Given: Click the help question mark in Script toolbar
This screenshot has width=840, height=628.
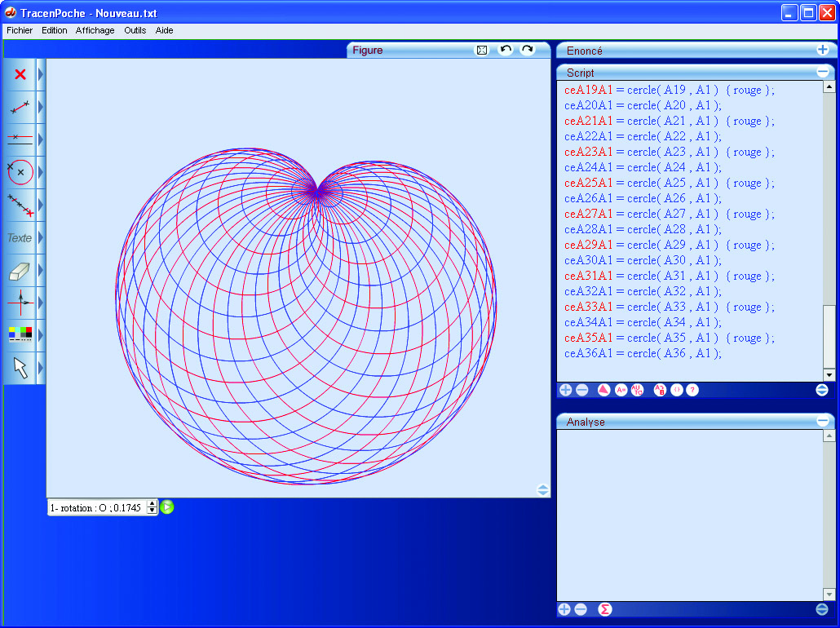Looking at the screenshot, I should [692, 390].
